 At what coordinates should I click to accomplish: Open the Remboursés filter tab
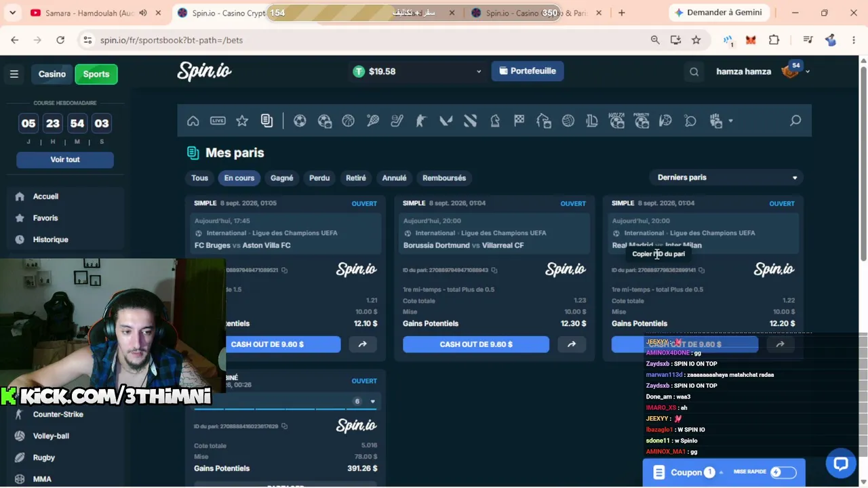(444, 178)
